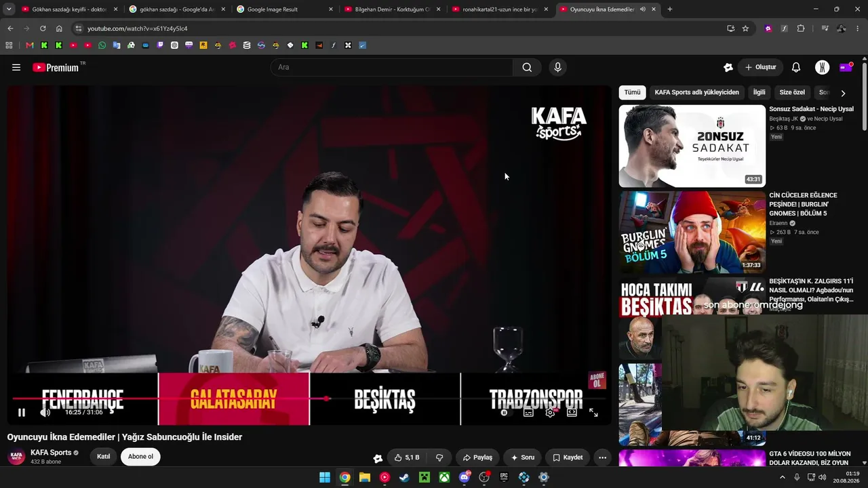
Task: Pause the video with the player pause button
Action: (x=22, y=412)
